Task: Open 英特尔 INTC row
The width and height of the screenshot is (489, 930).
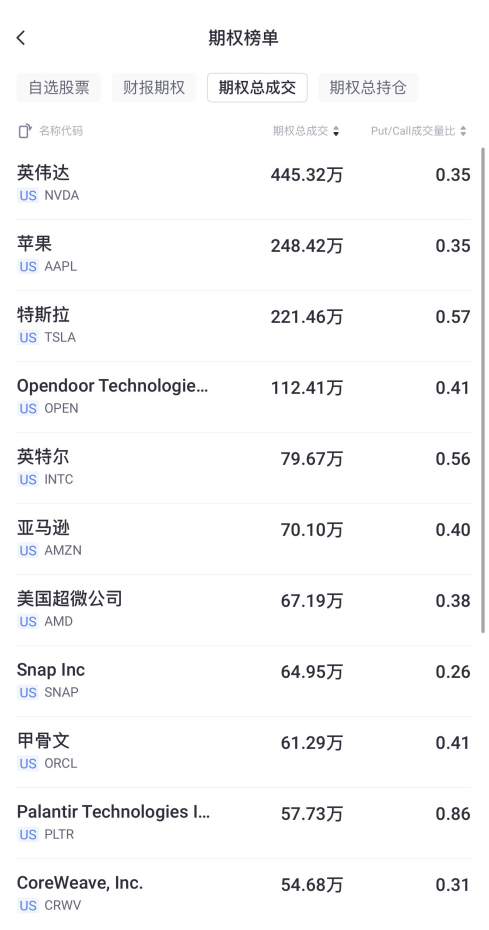Action: point(244,468)
